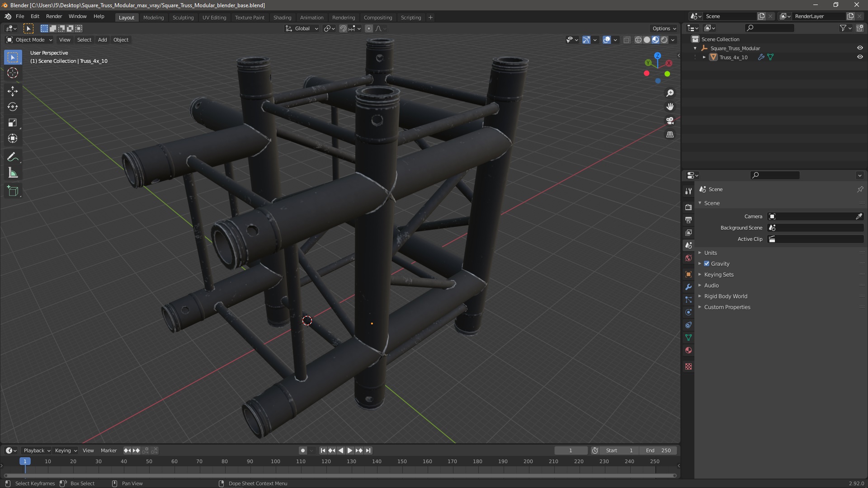Expand the Audio panel
868x488 pixels.
[711, 286]
